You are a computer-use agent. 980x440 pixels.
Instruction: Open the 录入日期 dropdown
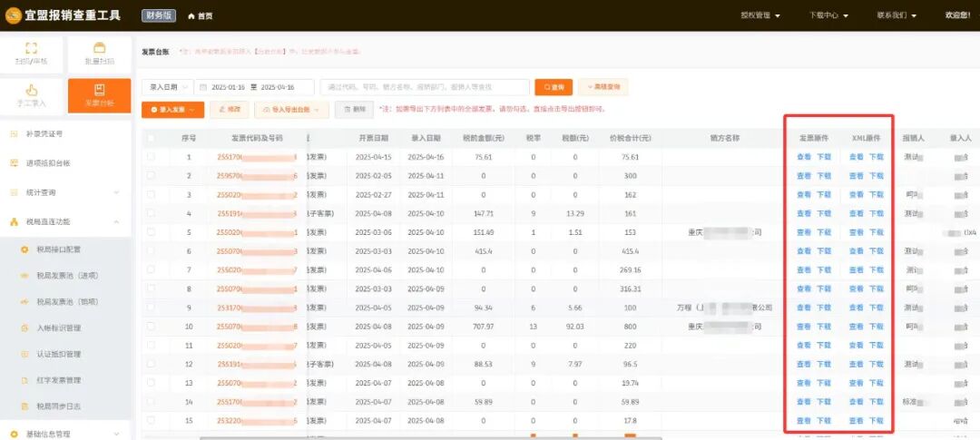(167, 87)
